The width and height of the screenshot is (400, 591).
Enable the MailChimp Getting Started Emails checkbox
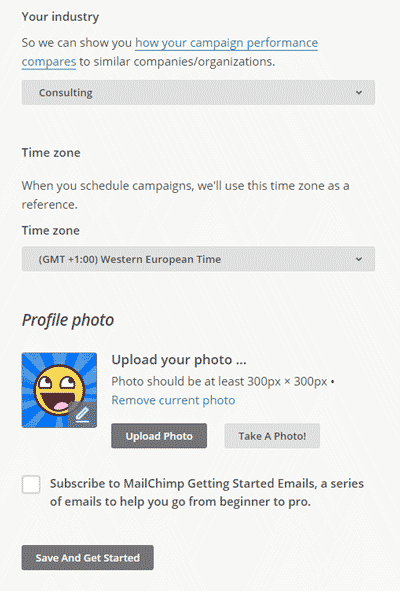tap(31, 484)
